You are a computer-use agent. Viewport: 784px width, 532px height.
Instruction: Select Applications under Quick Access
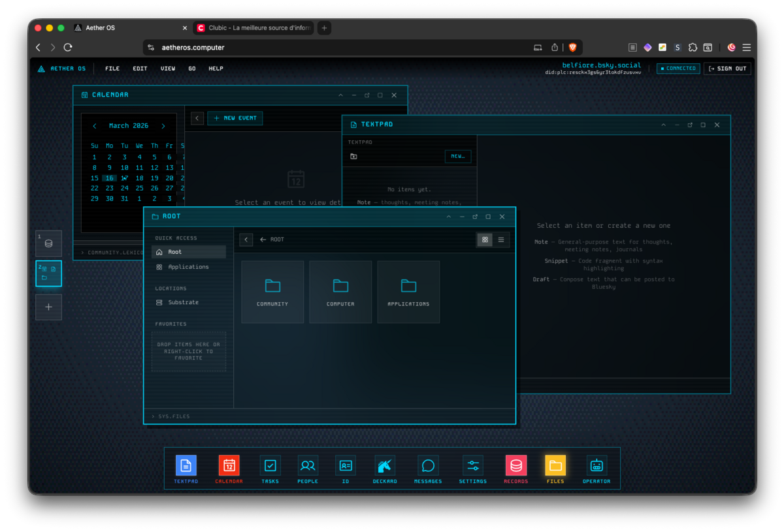[x=189, y=267]
